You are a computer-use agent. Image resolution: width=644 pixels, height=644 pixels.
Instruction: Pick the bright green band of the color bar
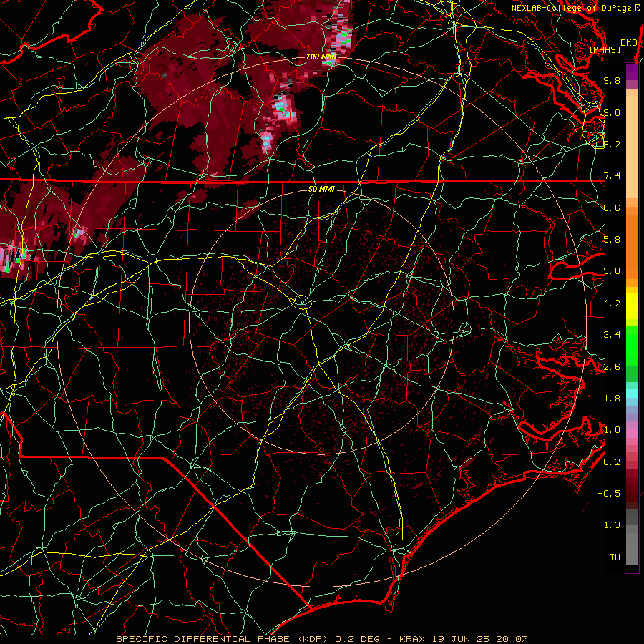tap(632, 345)
